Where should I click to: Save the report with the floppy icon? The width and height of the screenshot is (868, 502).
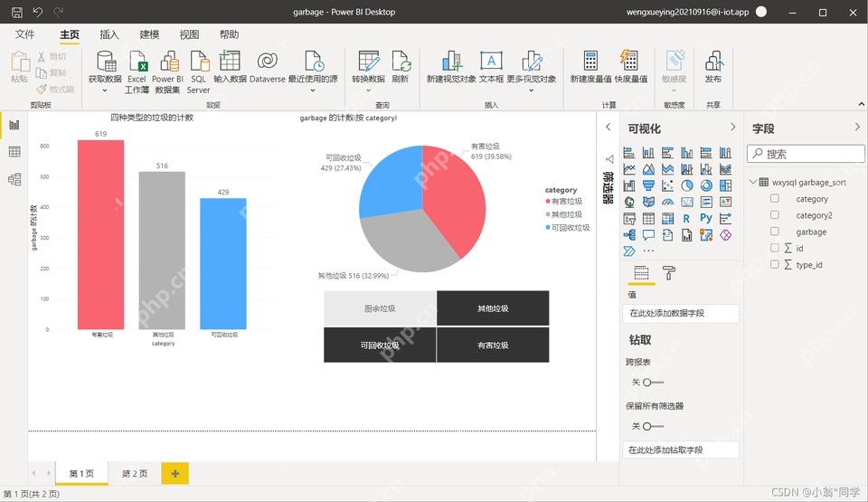pos(17,12)
